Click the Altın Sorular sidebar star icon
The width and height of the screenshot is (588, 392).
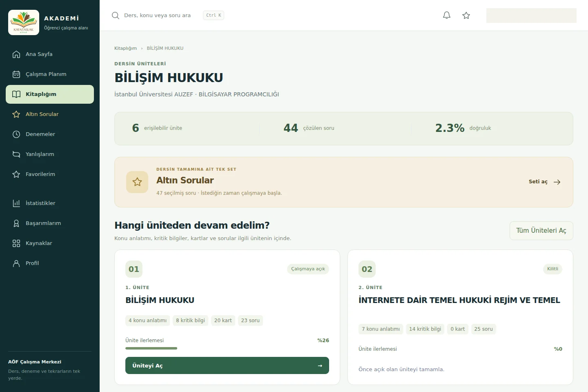click(16, 114)
